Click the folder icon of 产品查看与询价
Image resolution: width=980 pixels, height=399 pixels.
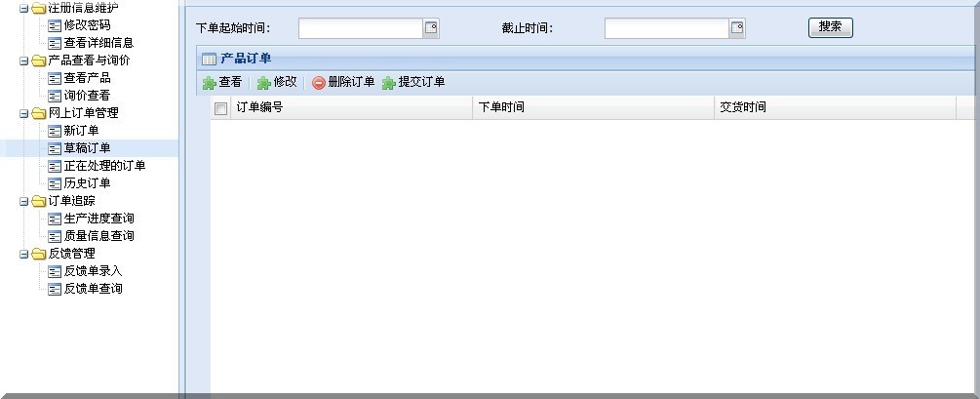[x=39, y=60]
